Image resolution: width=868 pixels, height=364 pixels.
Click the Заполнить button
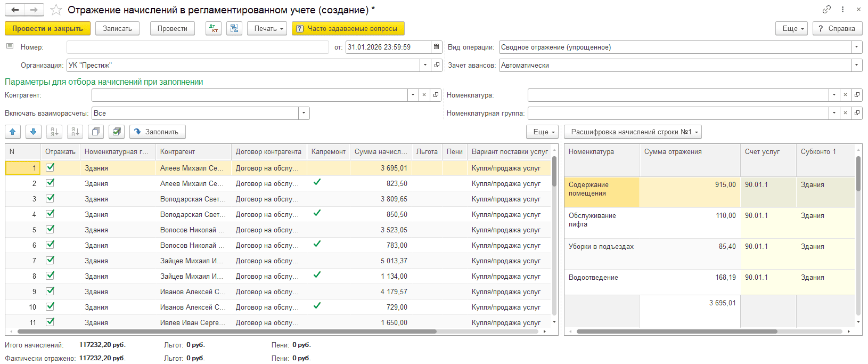point(157,132)
